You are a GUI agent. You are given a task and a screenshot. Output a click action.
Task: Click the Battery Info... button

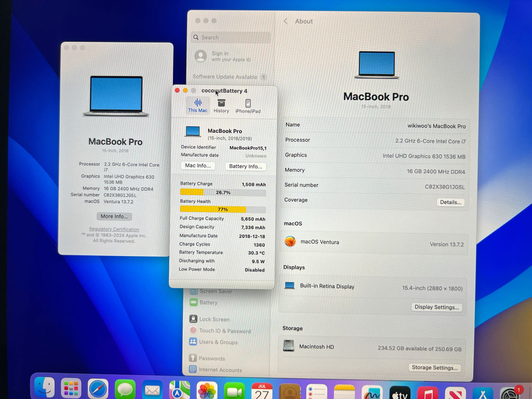click(245, 166)
